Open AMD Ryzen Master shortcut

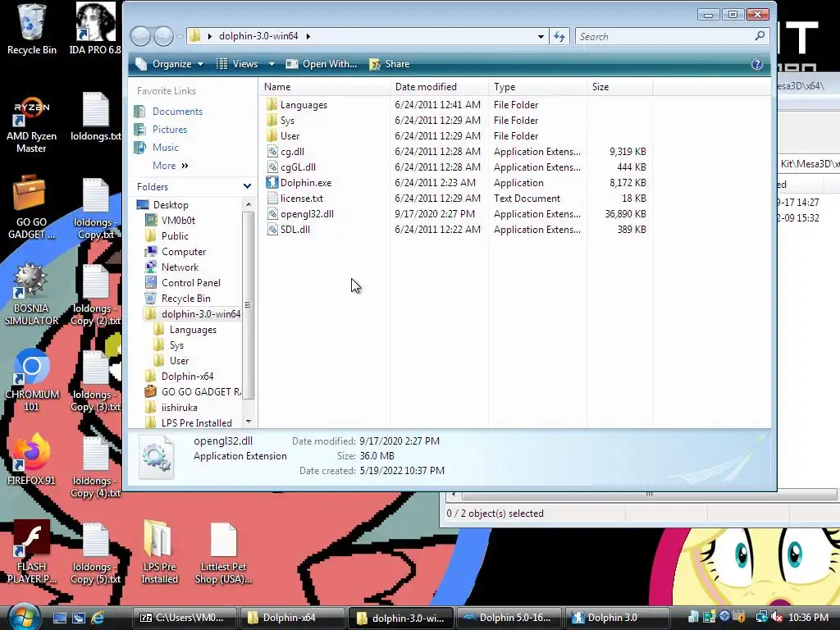click(x=31, y=125)
